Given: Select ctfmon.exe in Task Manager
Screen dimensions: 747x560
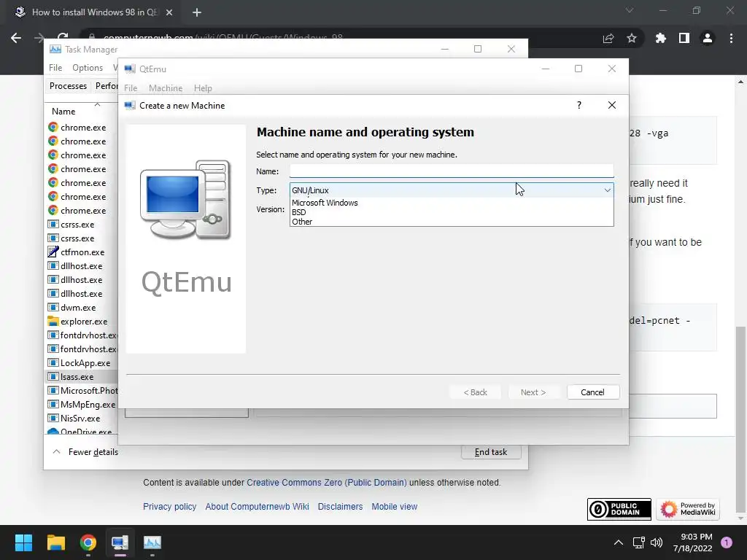Looking at the screenshot, I should (x=82, y=252).
